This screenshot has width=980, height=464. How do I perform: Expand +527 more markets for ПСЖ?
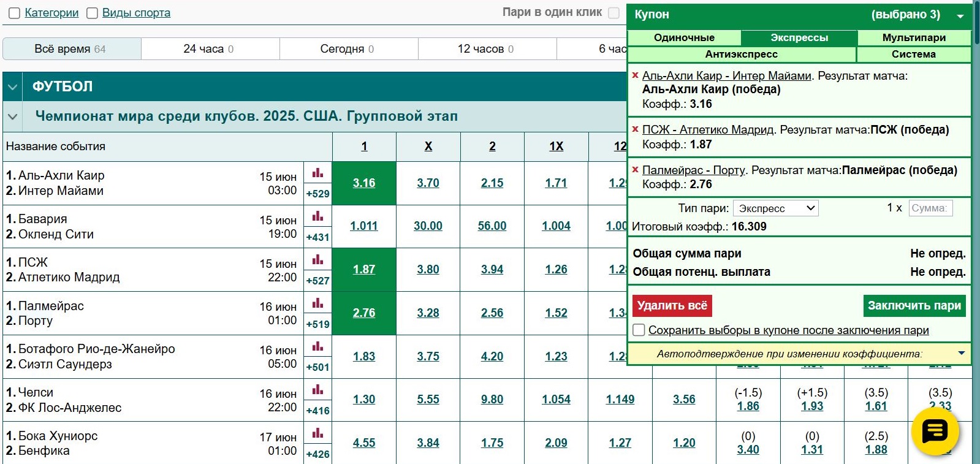(317, 281)
